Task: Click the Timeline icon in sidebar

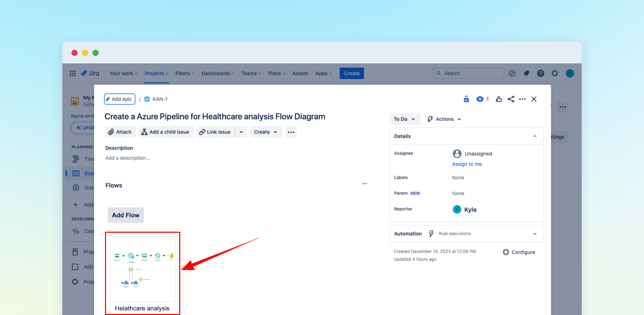Action: [x=76, y=159]
